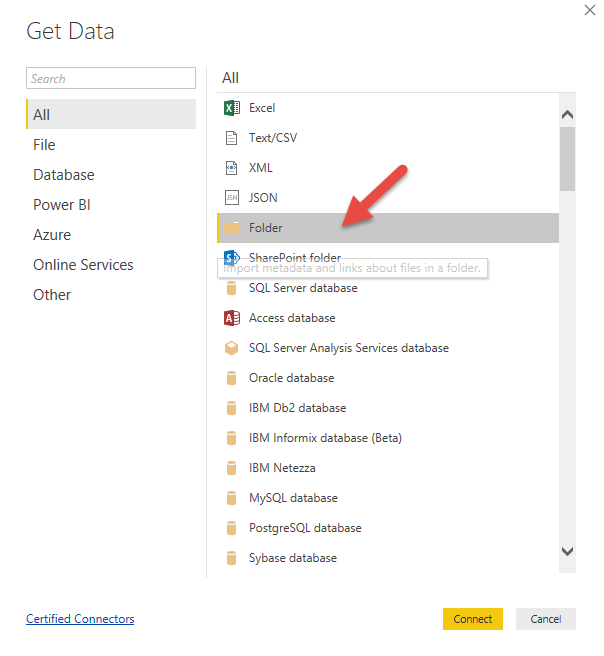Viewport: 604px width, 656px height.
Task: Pick JSON from the list
Action: point(263,197)
